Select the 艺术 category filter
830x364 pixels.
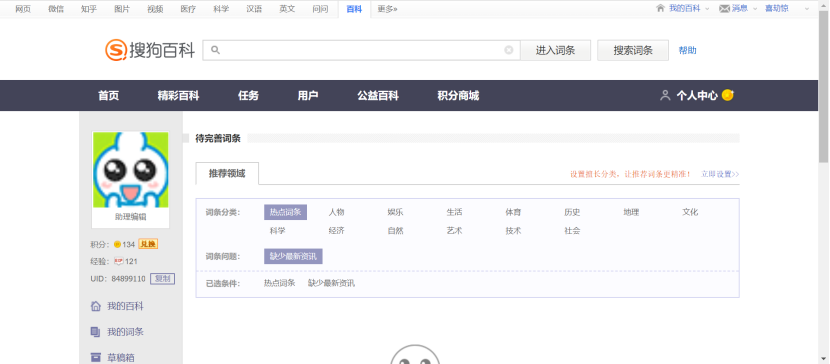454,231
